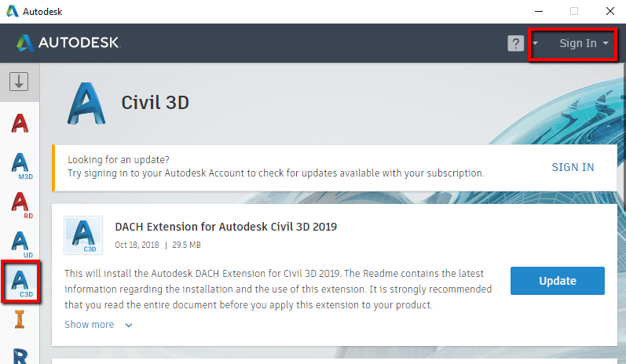Viewport: 626px width, 364px height.
Task: Click the DACH Extension for Civil 3D title
Action: tap(225, 227)
